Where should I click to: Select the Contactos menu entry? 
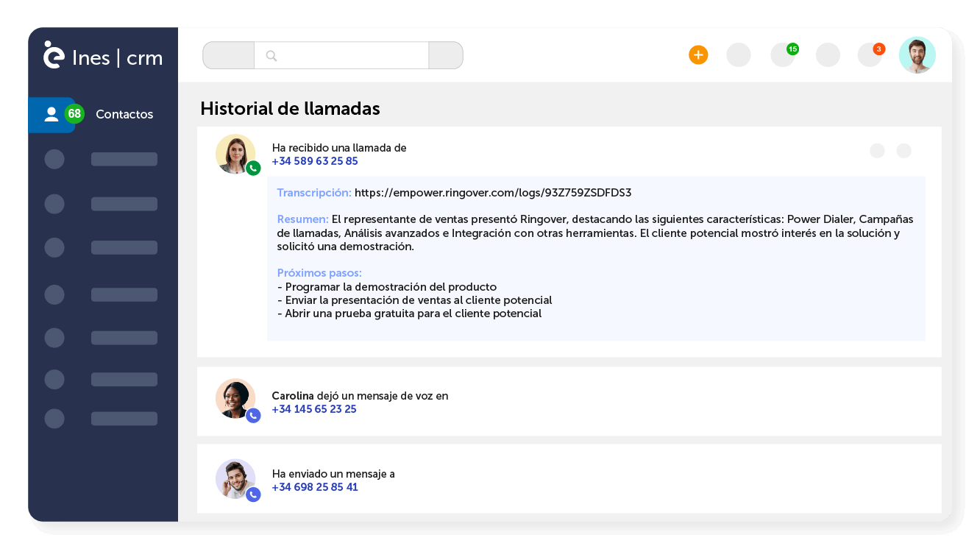(124, 114)
